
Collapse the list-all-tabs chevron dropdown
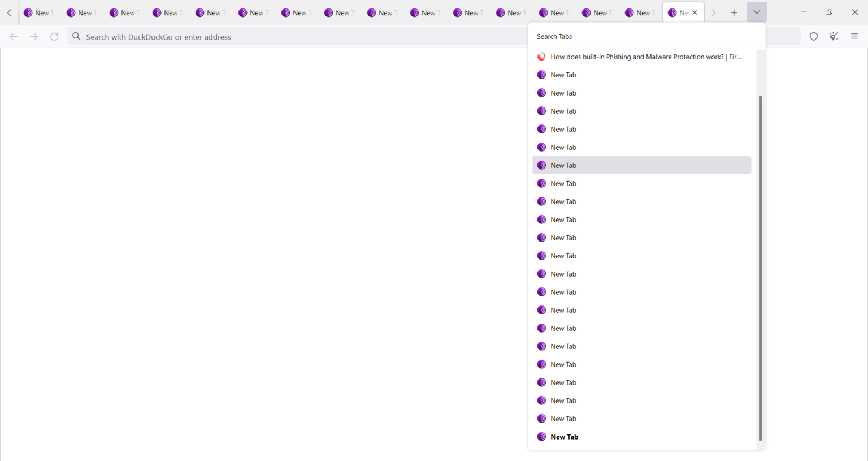756,12
